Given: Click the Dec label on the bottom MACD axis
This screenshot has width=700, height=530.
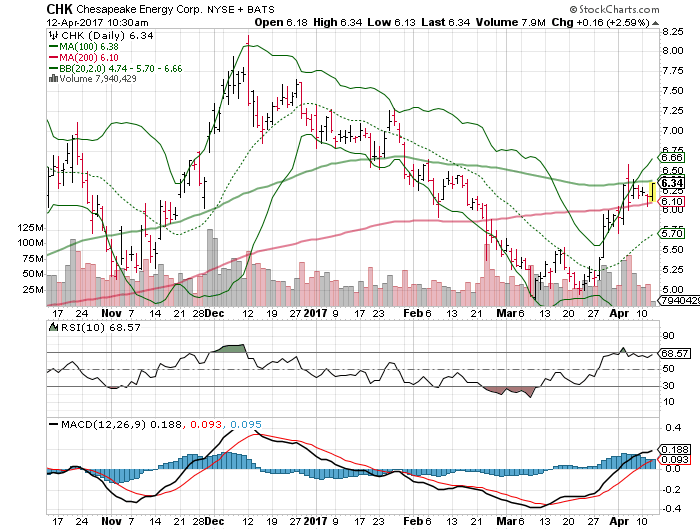Looking at the screenshot, I should [214, 521].
